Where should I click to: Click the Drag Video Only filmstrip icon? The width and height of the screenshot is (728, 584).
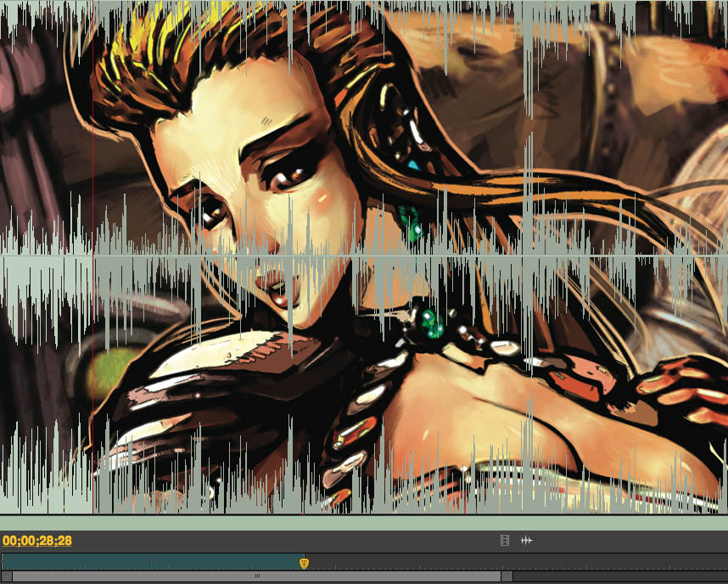(x=505, y=540)
